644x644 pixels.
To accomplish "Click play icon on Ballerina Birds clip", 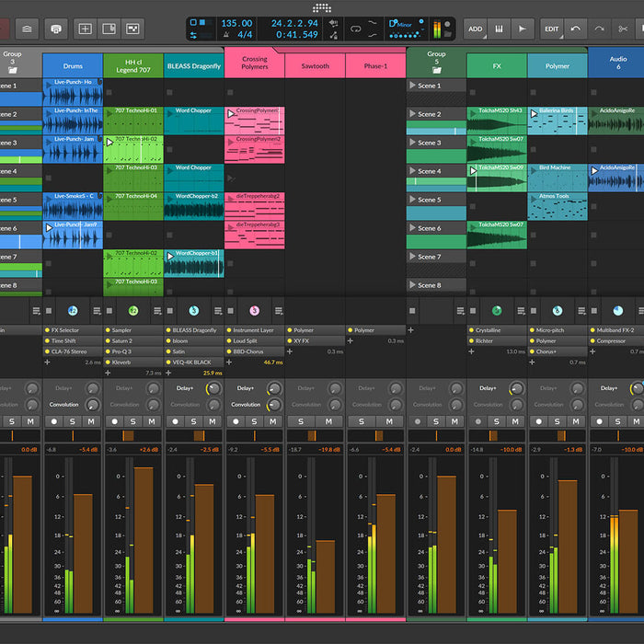I will (534, 114).
